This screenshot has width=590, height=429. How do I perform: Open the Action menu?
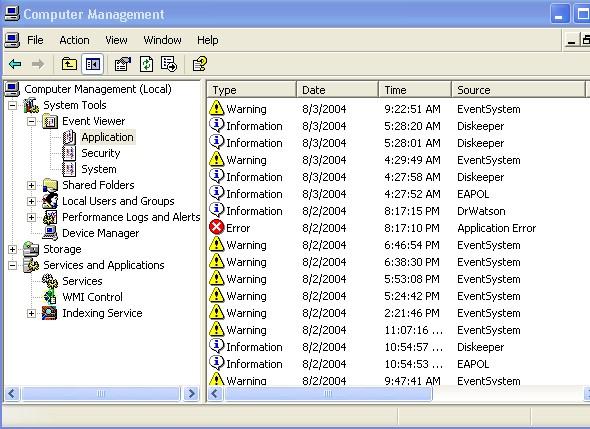(75, 40)
